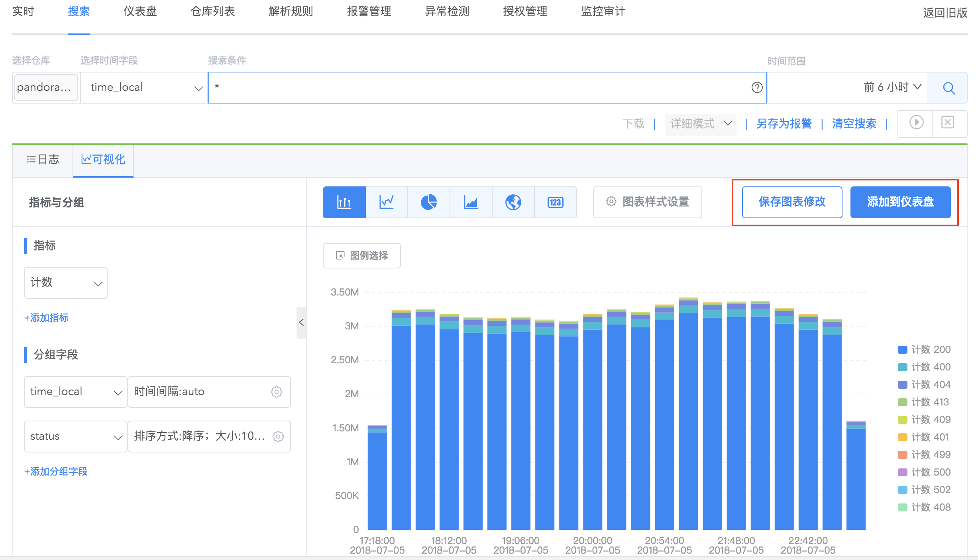Open status sort order gear settings

click(278, 437)
